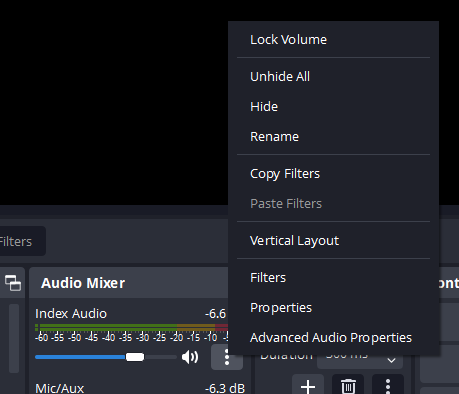
Task: Click the pop-out dock window icon
Action: [13, 283]
